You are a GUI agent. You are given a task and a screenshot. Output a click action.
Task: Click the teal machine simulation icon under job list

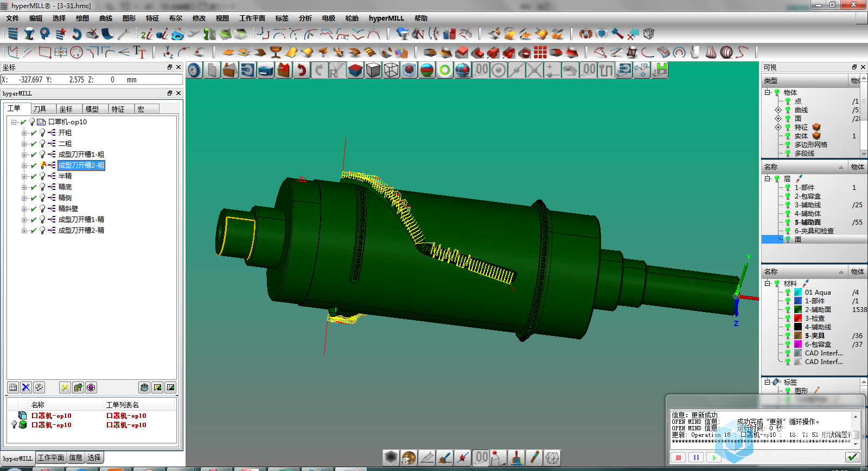144,387
